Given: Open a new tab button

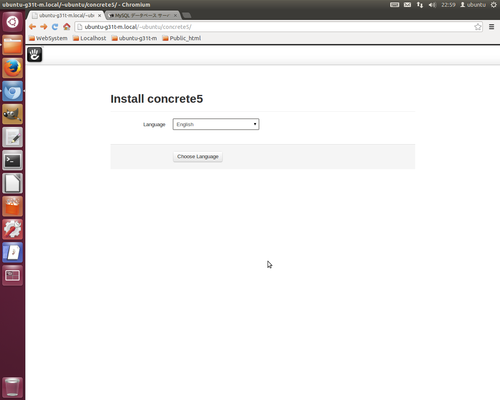Looking at the screenshot, I should (187, 15).
